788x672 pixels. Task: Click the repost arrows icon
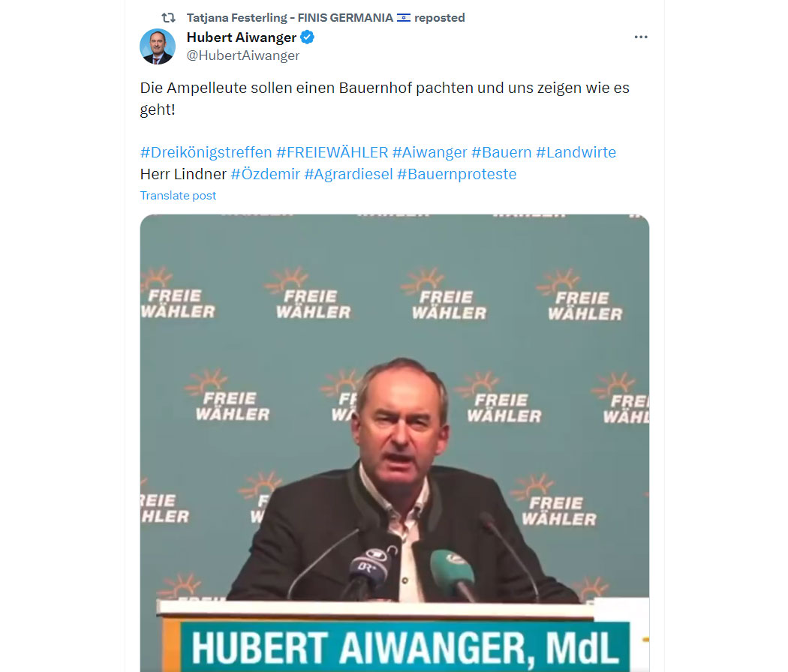(168, 18)
